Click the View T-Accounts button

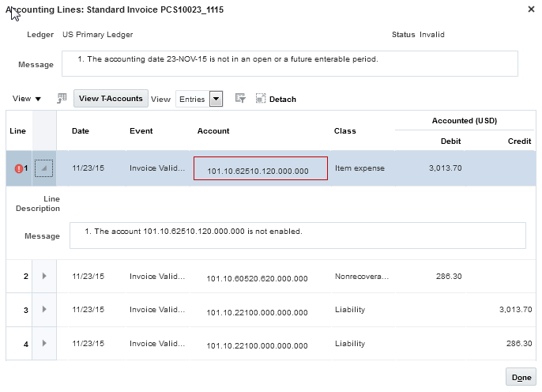click(x=111, y=99)
